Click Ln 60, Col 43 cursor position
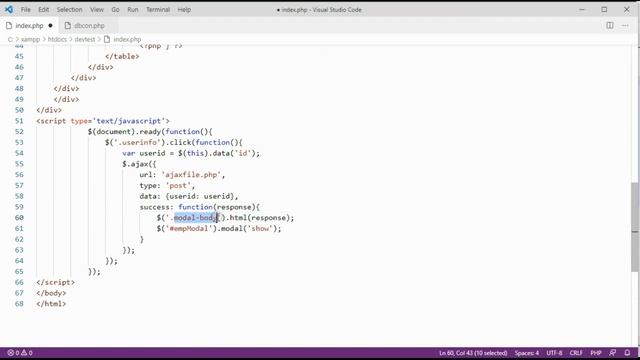 473,353
